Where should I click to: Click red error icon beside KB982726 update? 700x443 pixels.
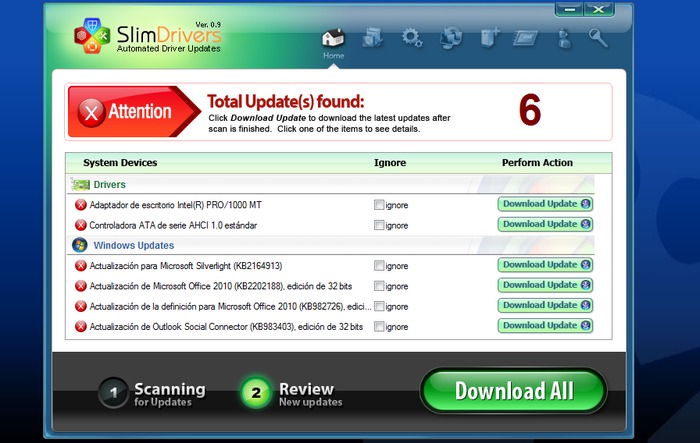click(81, 306)
